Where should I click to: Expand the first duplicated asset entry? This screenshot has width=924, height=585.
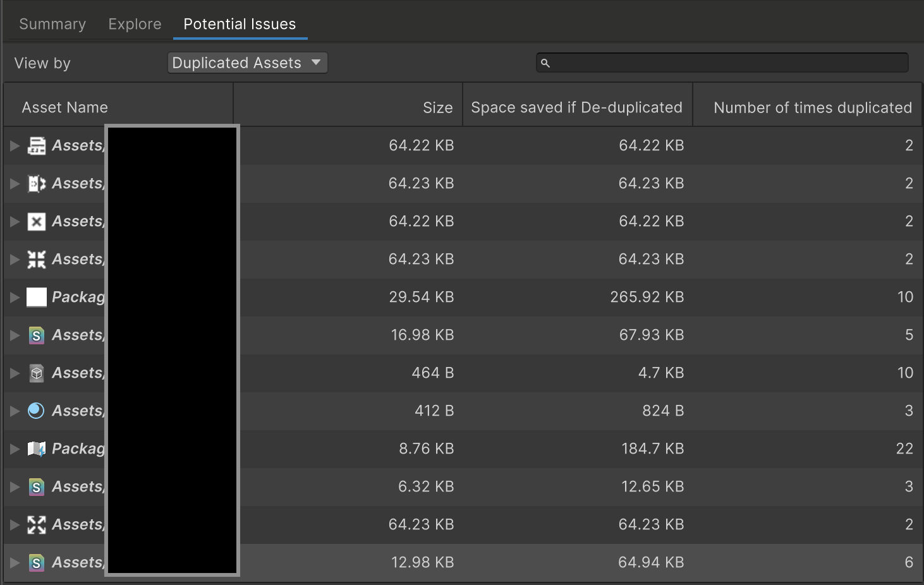14,145
